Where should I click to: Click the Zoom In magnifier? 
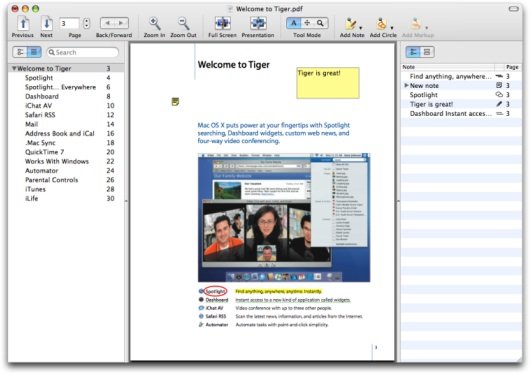click(154, 24)
